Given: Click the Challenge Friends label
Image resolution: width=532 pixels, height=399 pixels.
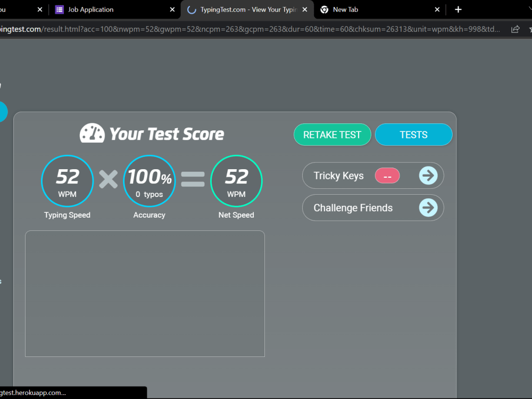Looking at the screenshot, I should click(x=353, y=207).
